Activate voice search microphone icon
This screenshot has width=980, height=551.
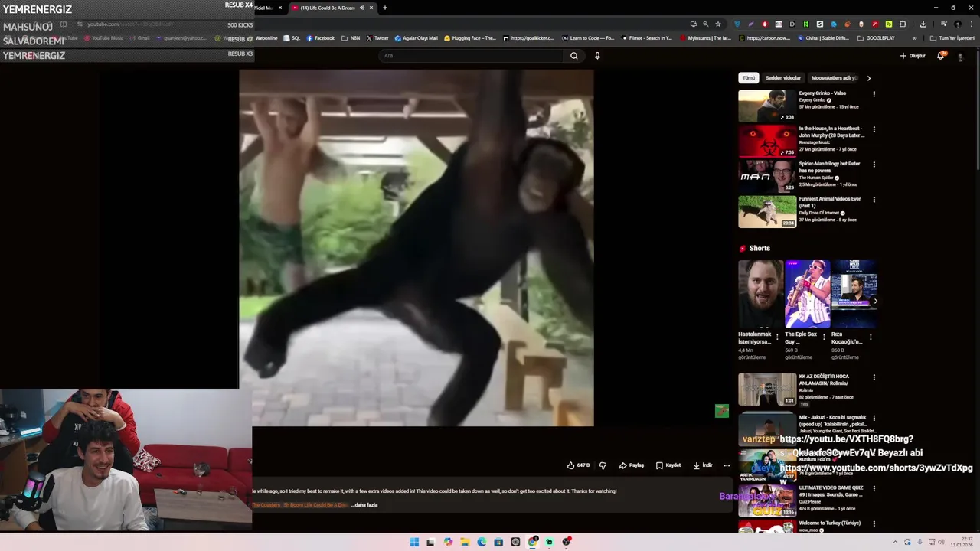597,56
